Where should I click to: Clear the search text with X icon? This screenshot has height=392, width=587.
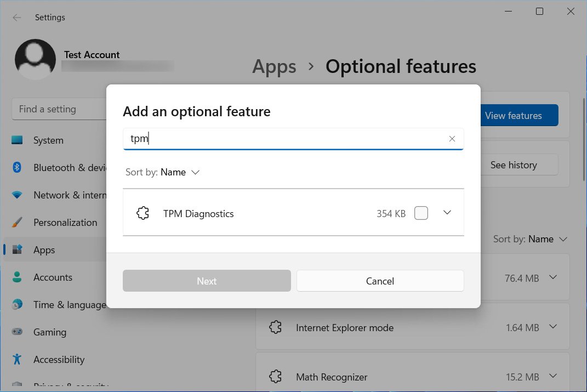pos(452,139)
